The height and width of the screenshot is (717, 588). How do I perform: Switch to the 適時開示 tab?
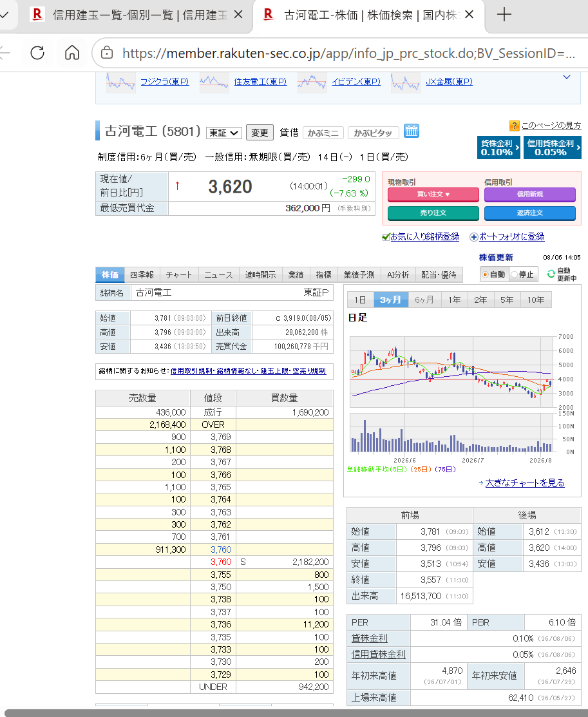(x=261, y=275)
